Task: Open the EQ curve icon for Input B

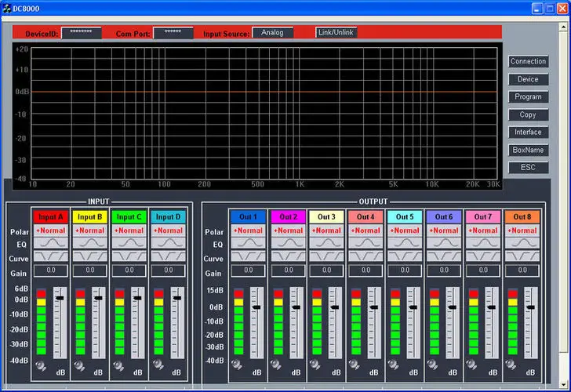Action: (x=90, y=244)
